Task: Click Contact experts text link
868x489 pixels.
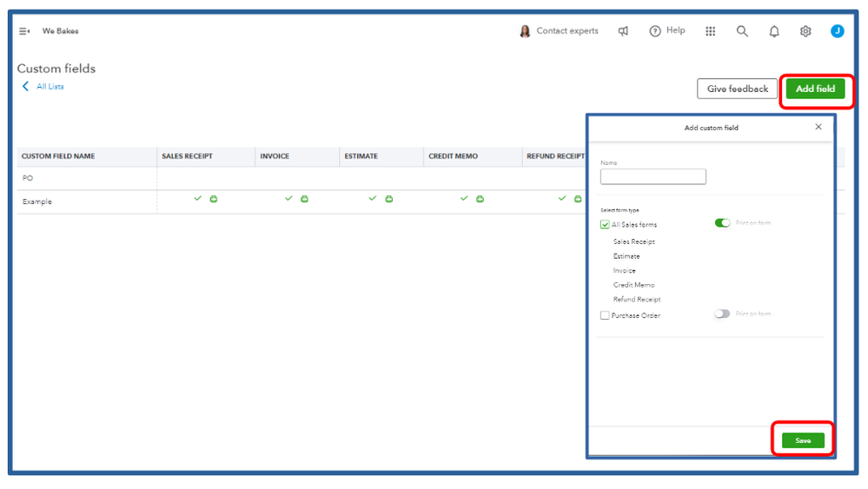Action: click(x=567, y=31)
